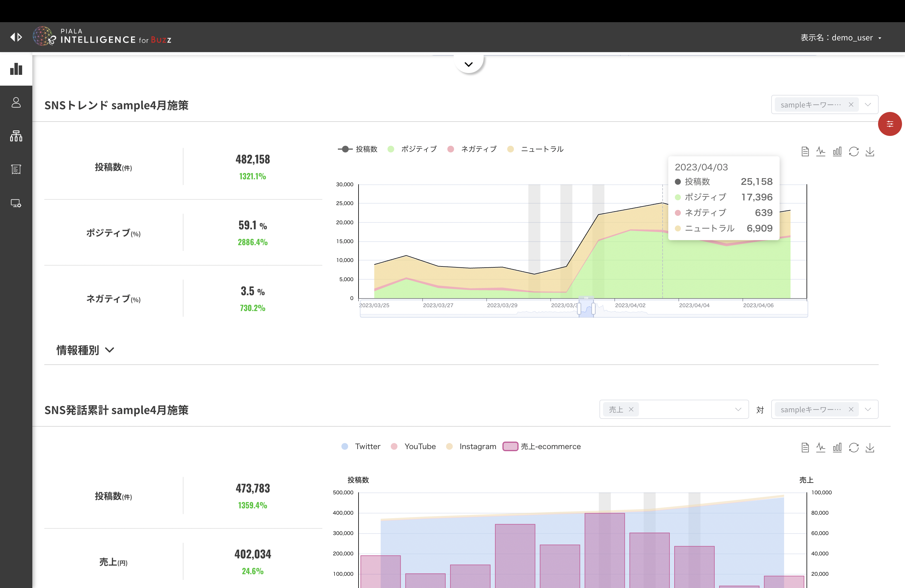Open the organization hierarchy sidebar icon
905x588 pixels.
[x=16, y=136]
